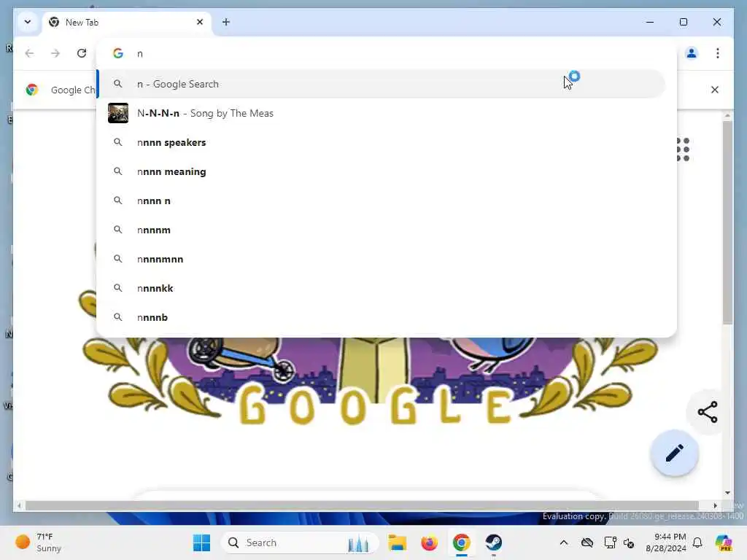The width and height of the screenshot is (747, 560).
Task: Click Chrome icon in taskbar
Action: pos(461,542)
